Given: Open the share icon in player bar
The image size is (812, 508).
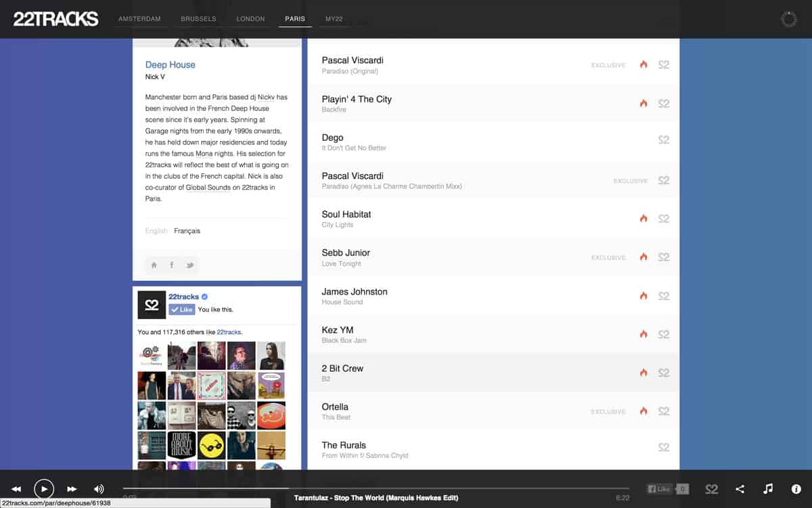Looking at the screenshot, I should [x=740, y=489].
